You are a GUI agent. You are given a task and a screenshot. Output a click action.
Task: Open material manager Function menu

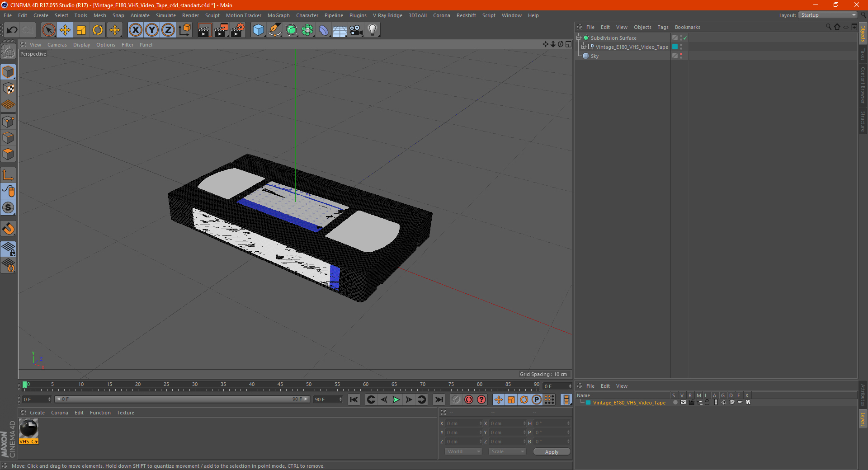[x=100, y=413]
